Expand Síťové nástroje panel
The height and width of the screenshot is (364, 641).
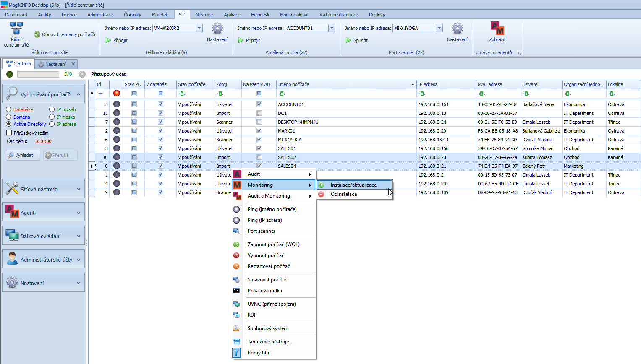point(79,189)
